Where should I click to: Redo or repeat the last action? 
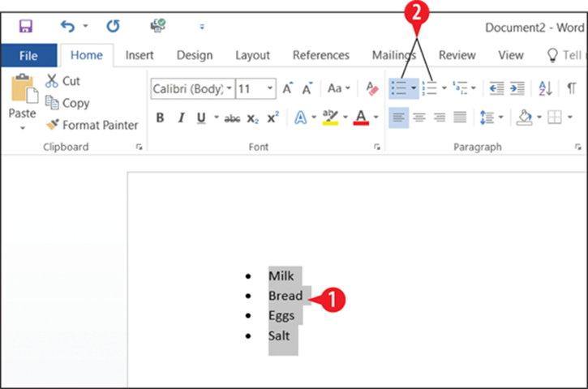[113, 26]
